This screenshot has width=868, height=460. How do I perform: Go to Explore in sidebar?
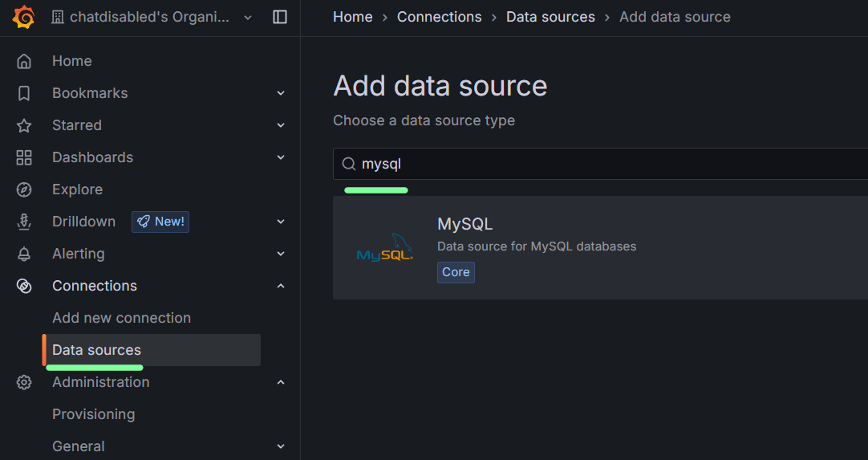pos(78,189)
